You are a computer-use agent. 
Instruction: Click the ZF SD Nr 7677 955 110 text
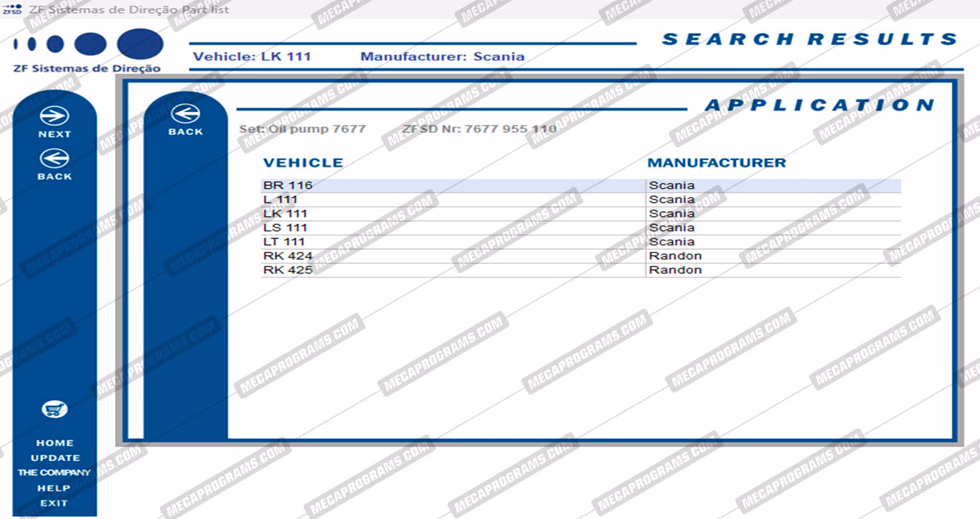(480, 129)
